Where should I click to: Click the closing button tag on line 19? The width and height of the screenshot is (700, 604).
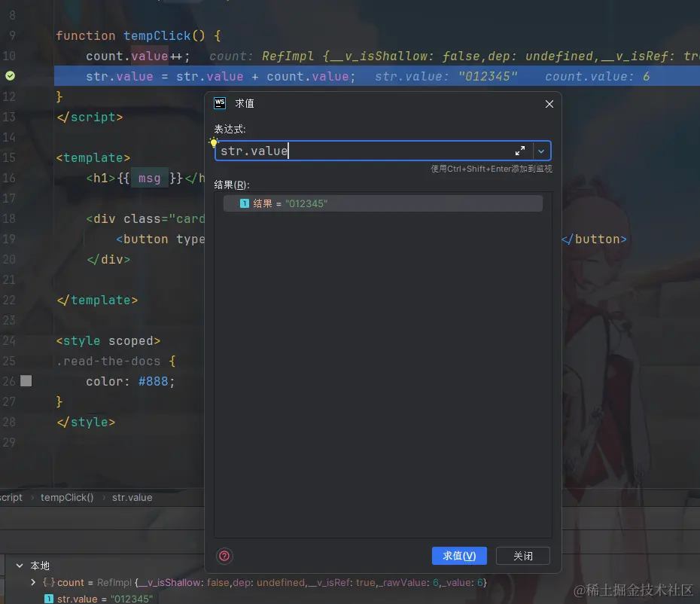pyautogui.click(x=594, y=239)
